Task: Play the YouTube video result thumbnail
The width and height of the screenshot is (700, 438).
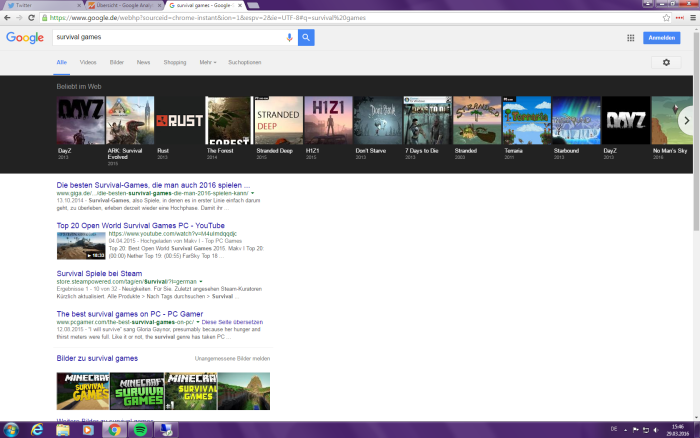Action: (81, 246)
